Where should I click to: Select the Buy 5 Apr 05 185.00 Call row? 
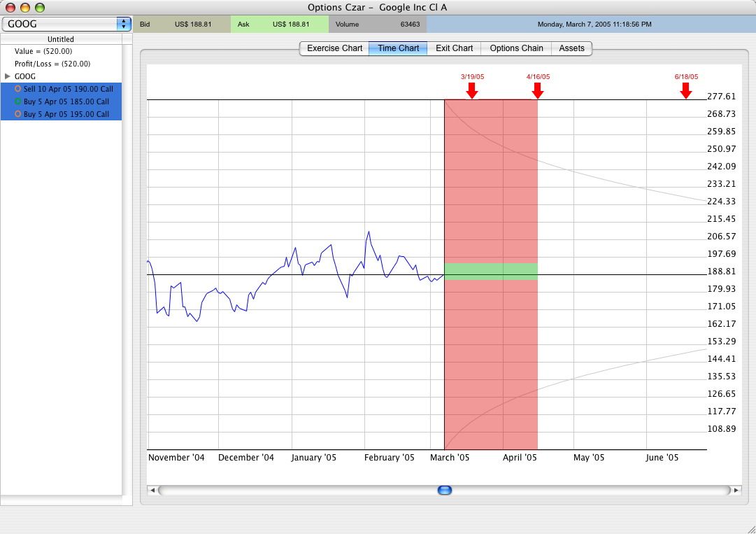(62, 101)
